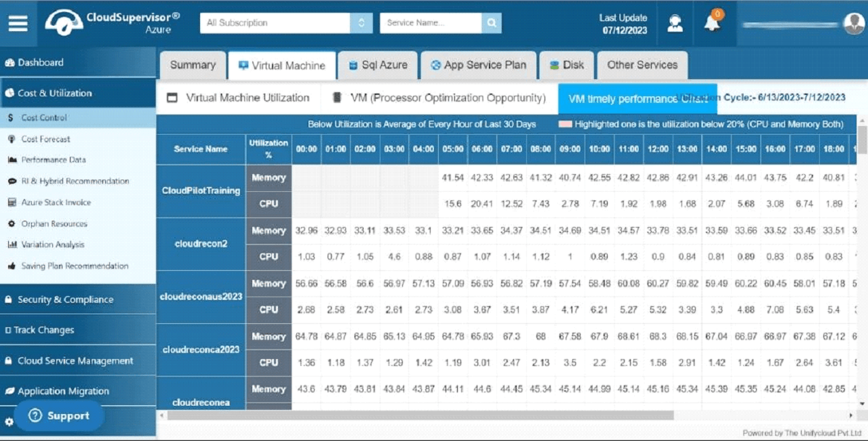Viewport: 868px width, 441px height.
Task: Click the cloudreconaus2023 service name cell
Action: tap(201, 297)
